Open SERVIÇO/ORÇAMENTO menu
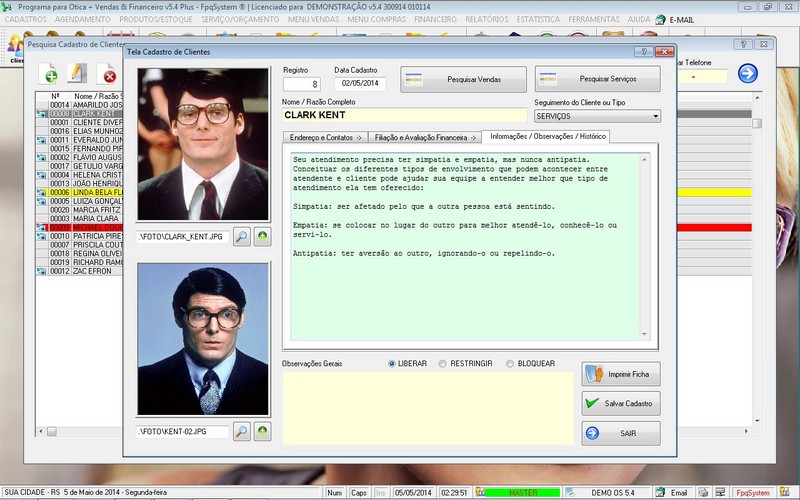This screenshot has height=500, width=800. 240,19
